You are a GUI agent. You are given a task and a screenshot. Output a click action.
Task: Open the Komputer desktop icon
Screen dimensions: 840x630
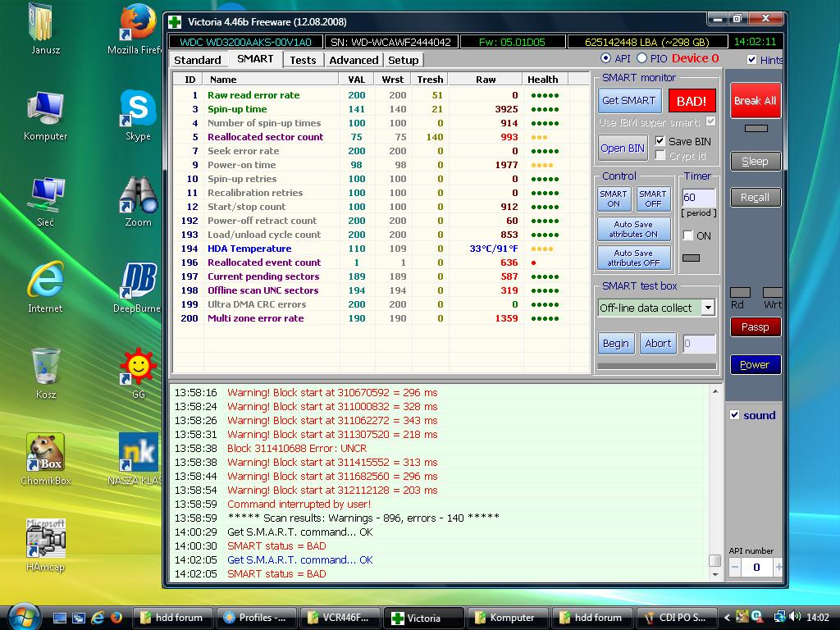pyautogui.click(x=45, y=115)
